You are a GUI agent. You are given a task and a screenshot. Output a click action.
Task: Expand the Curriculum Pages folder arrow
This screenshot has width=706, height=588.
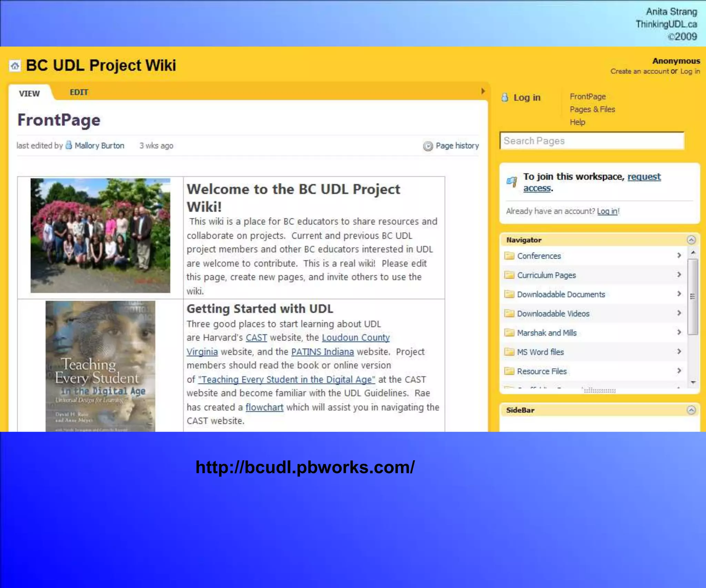(x=679, y=275)
